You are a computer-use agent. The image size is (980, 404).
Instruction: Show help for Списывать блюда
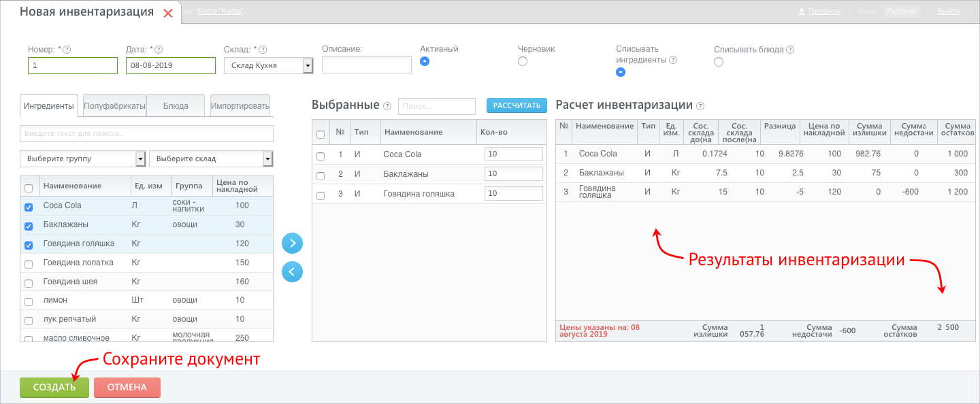791,50
